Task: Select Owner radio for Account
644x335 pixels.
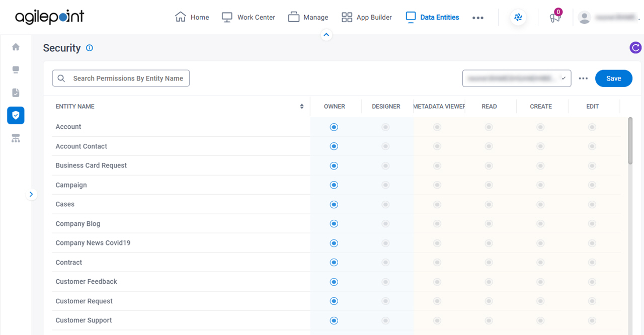Action: (334, 127)
